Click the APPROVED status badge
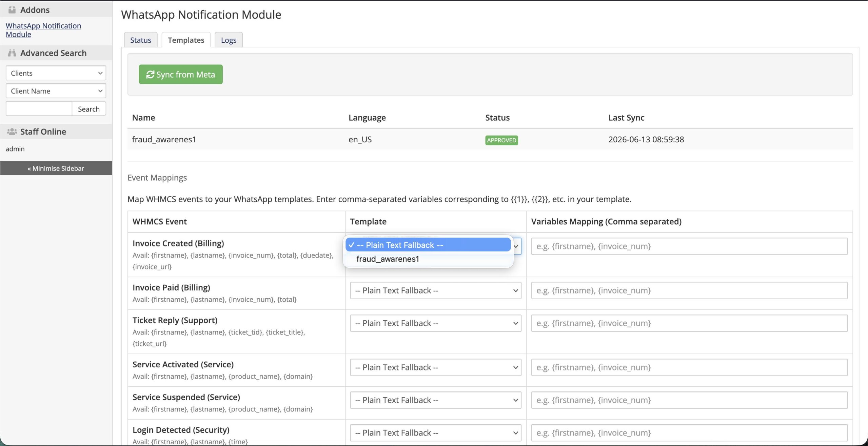Screen dimensions: 868x446 tap(501, 140)
